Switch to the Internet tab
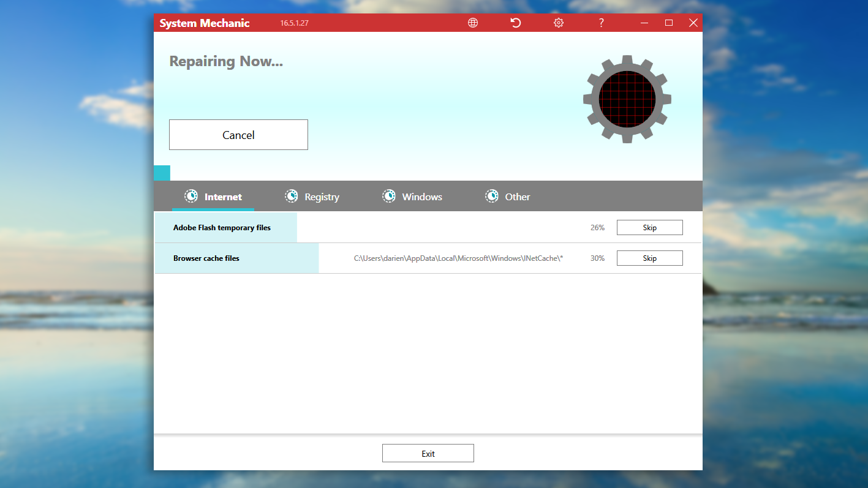The width and height of the screenshot is (868, 488). click(x=213, y=197)
